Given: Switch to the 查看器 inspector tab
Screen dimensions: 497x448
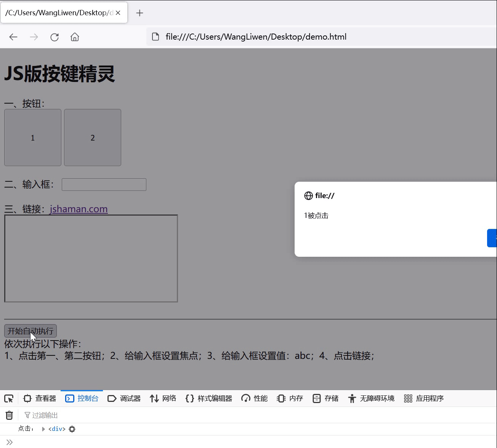Looking at the screenshot, I should tap(40, 398).
